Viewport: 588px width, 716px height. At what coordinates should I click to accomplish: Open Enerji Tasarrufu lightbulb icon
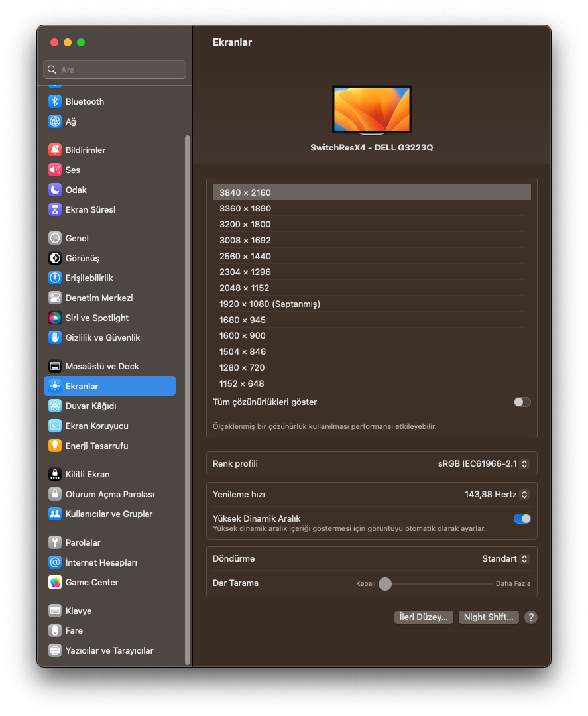pyautogui.click(x=55, y=446)
